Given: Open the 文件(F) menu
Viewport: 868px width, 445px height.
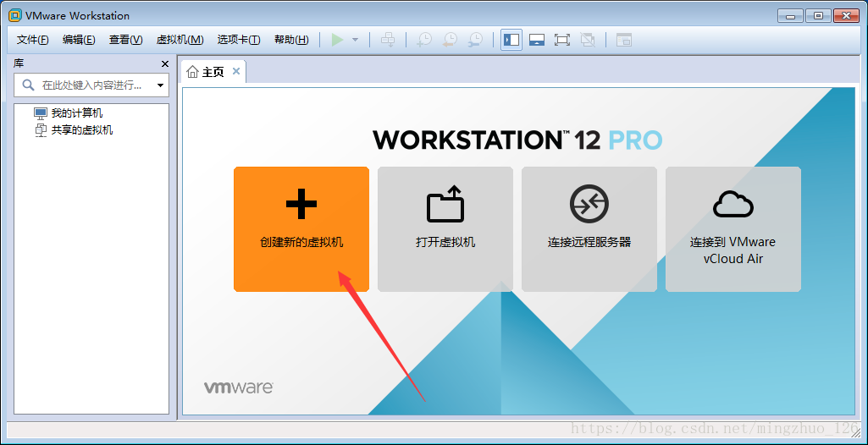Looking at the screenshot, I should pyautogui.click(x=33, y=40).
